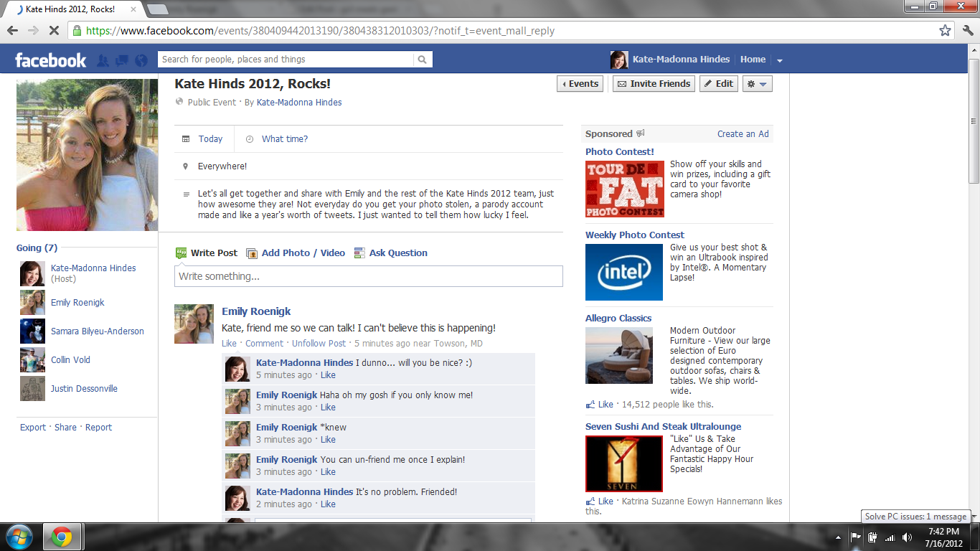Click the Unfollow Post link
980x551 pixels.
pos(319,344)
